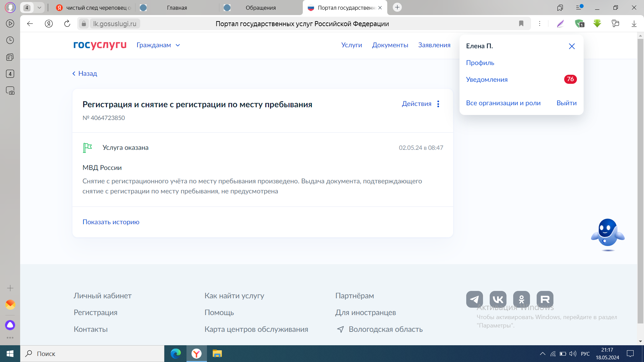The image size is (644, 362).
Task: Click the Telegram social icon
Action: pyautogui.click(x=474, y=299)
